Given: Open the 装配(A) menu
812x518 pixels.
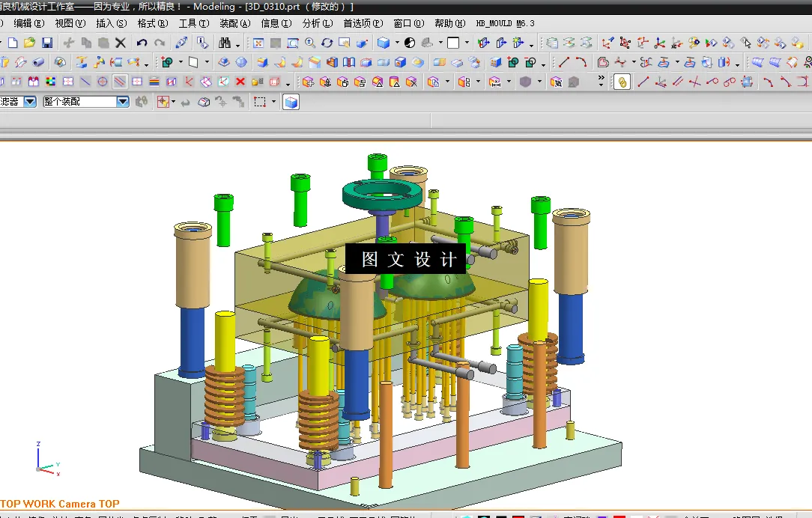Looking at the screenshot, I should [x=235, y=23].
